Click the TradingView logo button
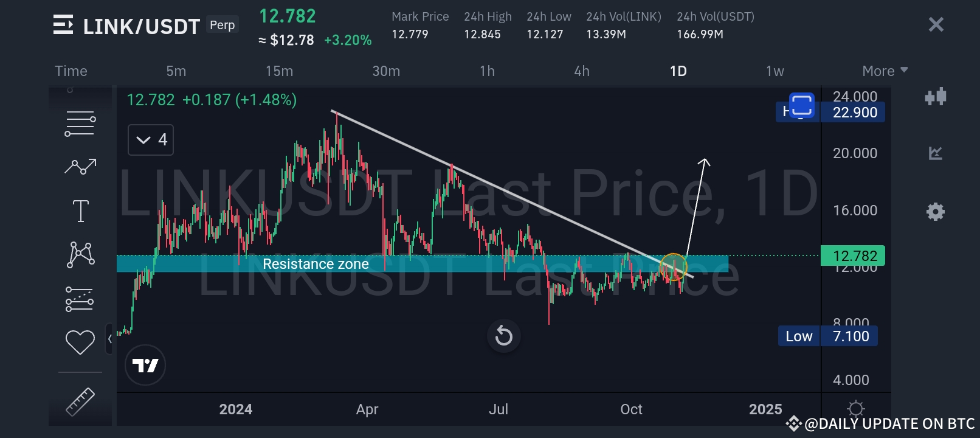Viewport: 980px width, 438px height. tap(145, 365)
